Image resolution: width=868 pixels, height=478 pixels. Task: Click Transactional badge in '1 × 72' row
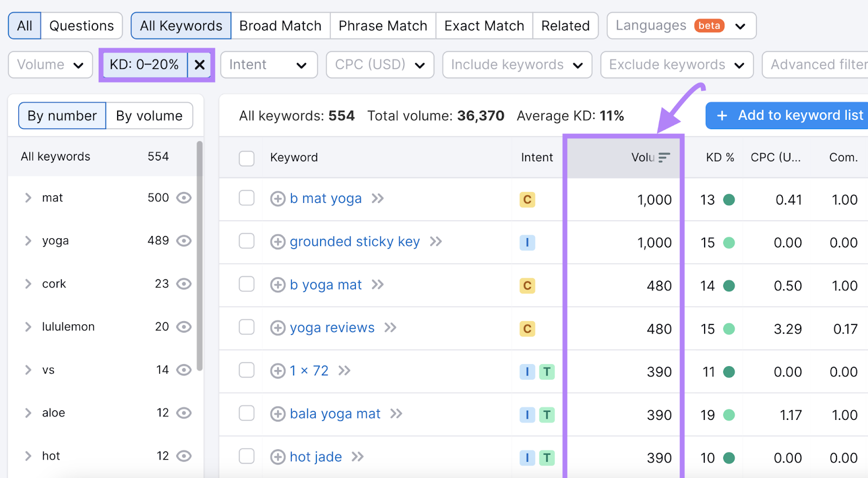point(547,372)
